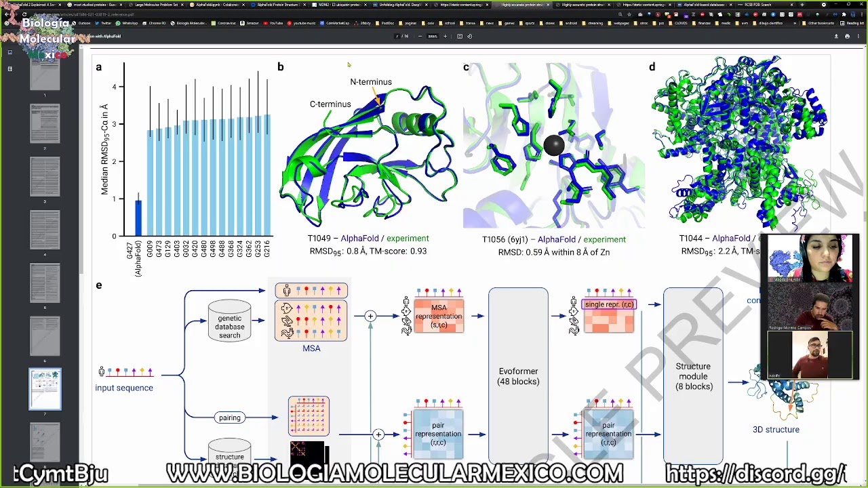Switch to the AlphaFold.ipynb Colaboratory tab
868x488 pixels.
pos(216,5)
